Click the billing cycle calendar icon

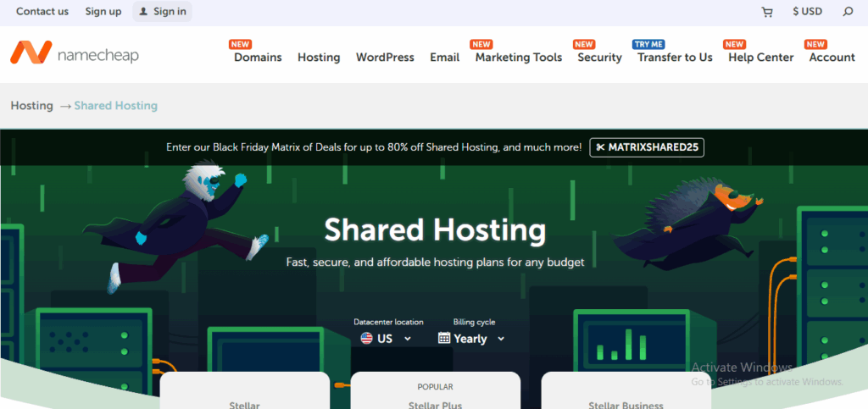[x=444, y=338]
